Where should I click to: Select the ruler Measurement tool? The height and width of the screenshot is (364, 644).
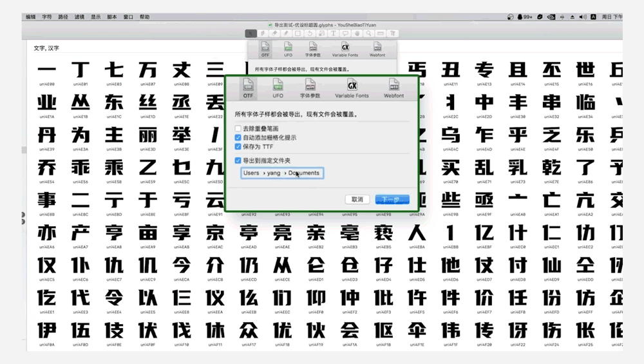381,34
